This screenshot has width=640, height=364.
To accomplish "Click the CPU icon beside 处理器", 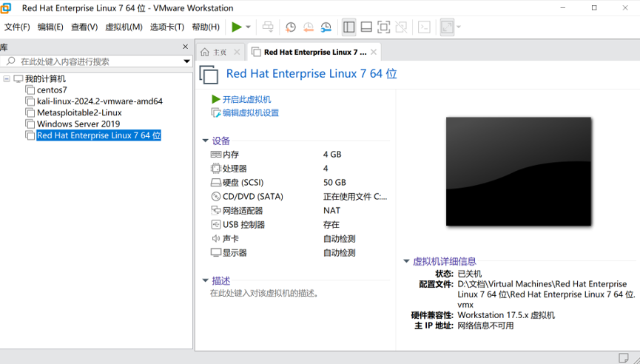I will (x=215, y=168).
